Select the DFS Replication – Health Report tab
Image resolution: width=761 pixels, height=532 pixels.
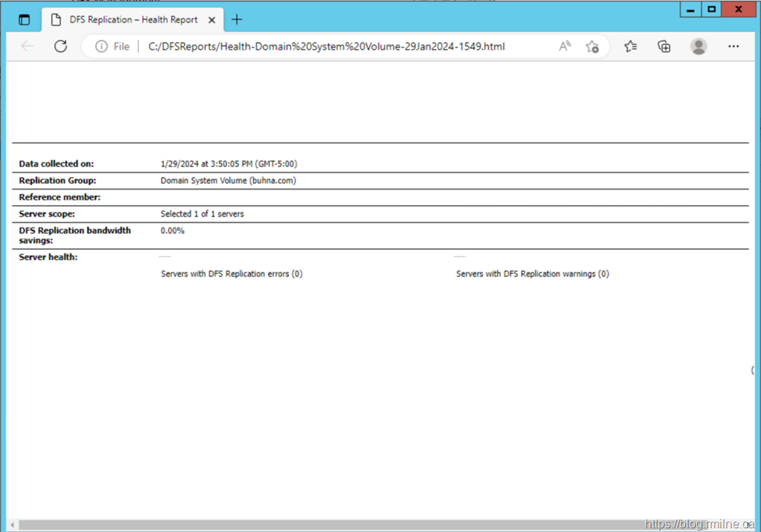(132, 20)
